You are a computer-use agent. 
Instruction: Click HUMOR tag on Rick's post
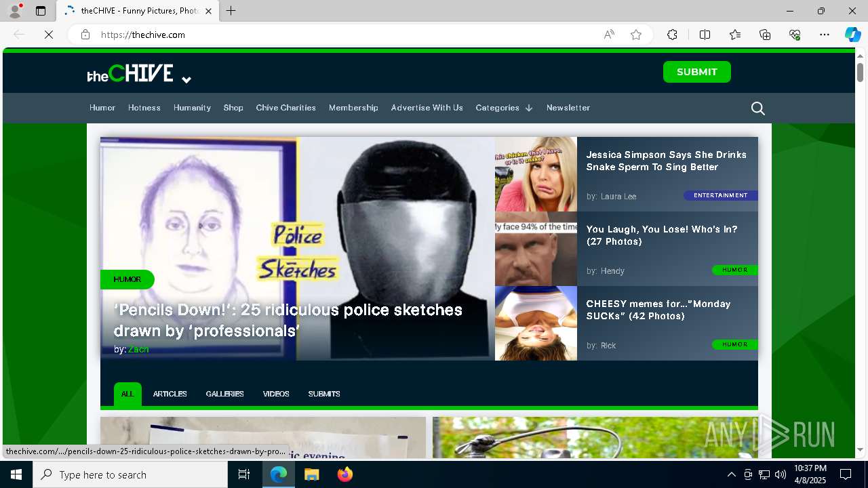[734, 344]
